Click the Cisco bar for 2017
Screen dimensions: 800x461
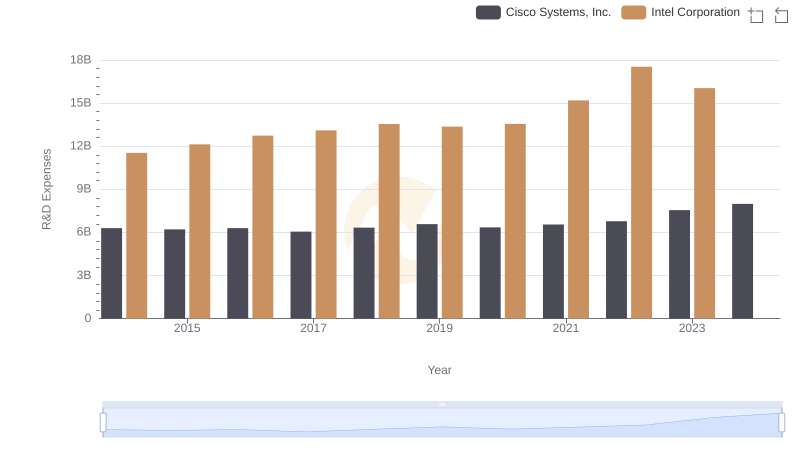(x=301, y=275)
